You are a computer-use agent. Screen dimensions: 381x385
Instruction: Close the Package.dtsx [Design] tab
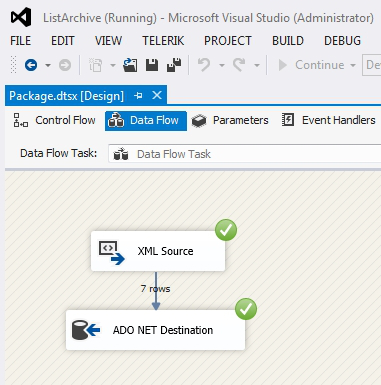click(157, 95)
